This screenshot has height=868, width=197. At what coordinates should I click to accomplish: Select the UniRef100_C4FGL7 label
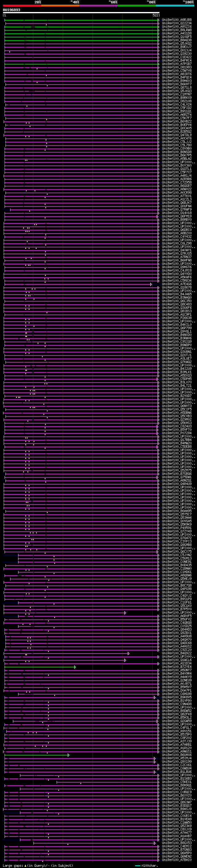[176, 728]
